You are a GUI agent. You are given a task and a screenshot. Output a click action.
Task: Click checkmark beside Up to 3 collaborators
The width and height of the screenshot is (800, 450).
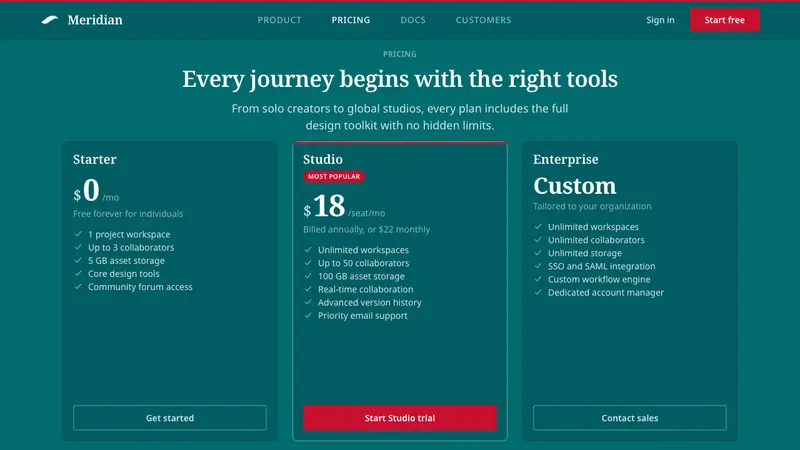point(78,247)
